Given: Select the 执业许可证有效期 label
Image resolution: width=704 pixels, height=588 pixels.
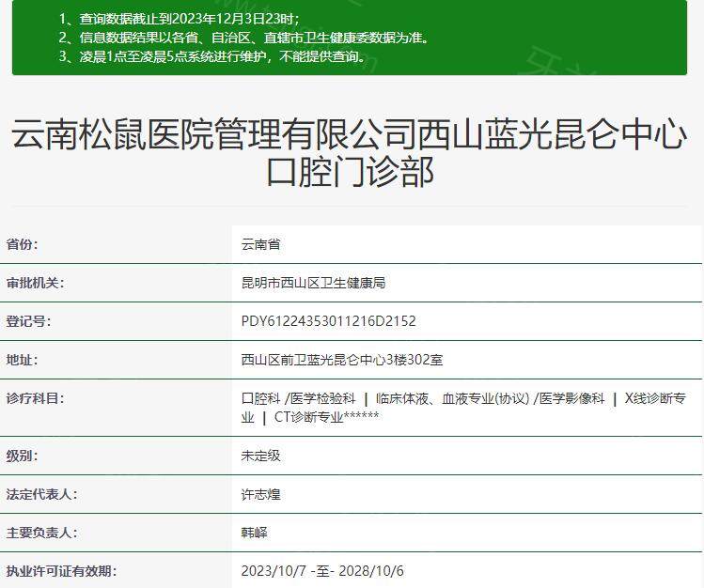Looking at the screenshot, I should [61, 571].
